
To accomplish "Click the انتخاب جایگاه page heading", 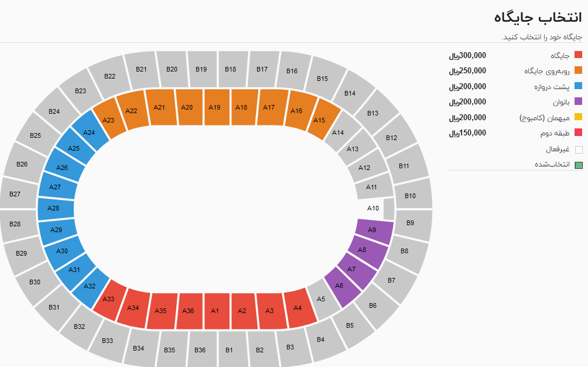I will point(538,17).
